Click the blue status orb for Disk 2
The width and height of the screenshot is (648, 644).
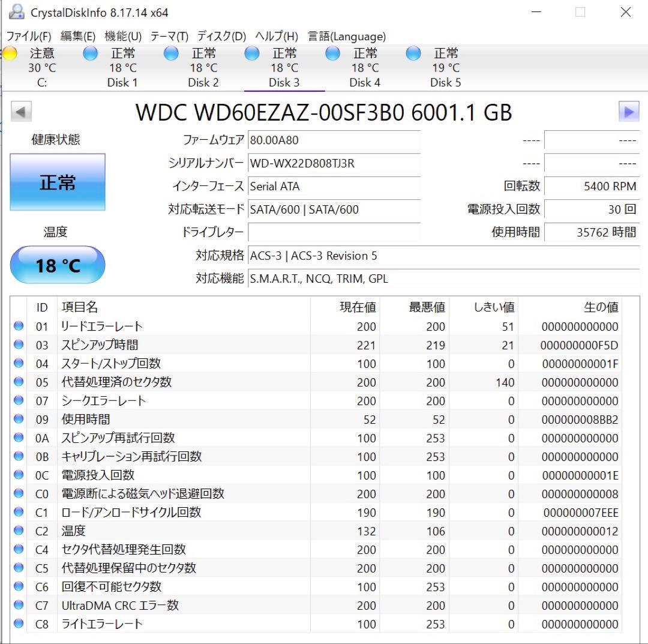pyautogui.click(x=171, y=53)
